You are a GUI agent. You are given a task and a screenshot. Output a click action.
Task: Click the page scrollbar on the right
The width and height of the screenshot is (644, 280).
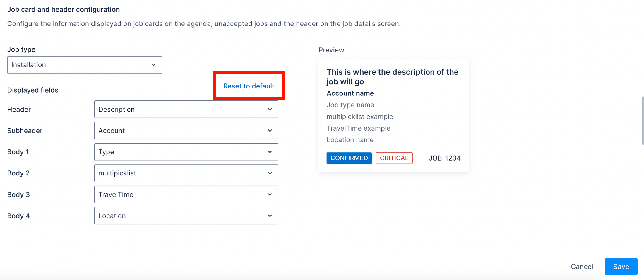tap(643, 121)
